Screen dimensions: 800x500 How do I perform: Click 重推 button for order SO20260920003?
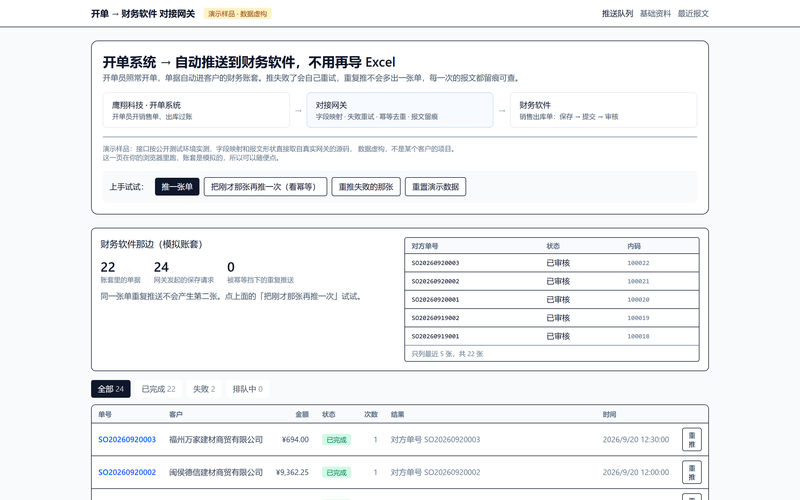692,439
